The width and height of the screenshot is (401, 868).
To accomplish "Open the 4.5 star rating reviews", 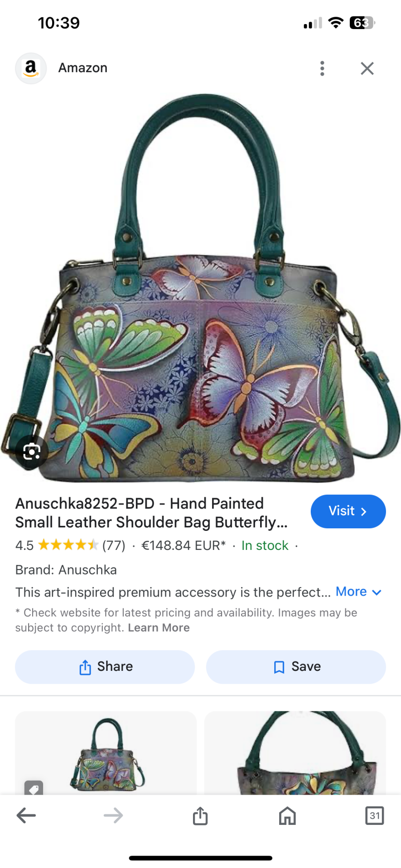I will [70, 545].
